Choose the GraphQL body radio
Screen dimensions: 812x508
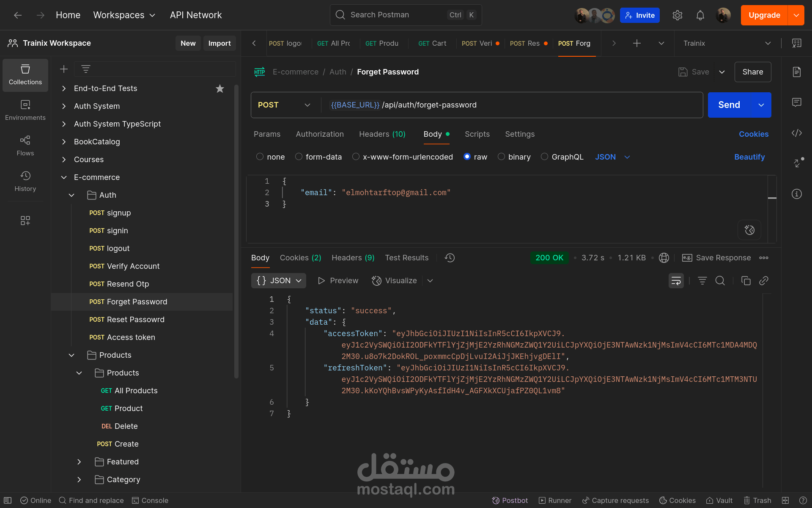[x=545, y=157]
